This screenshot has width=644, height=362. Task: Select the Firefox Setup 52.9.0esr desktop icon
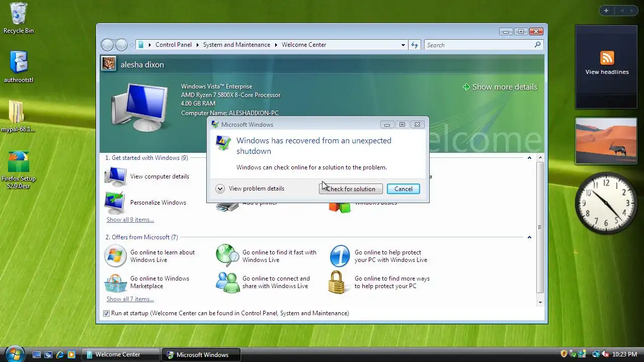(19, 170)
